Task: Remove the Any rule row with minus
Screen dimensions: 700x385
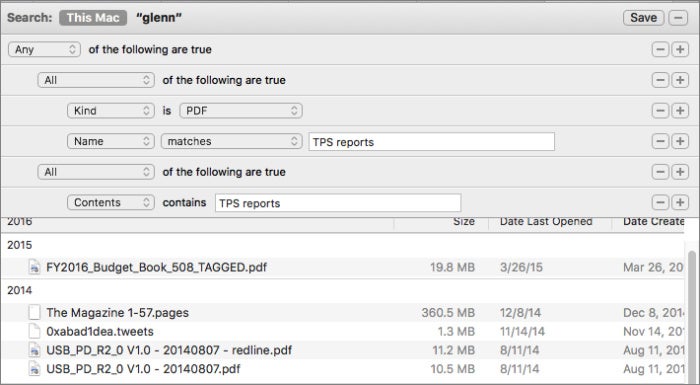Action: point(660,49)
